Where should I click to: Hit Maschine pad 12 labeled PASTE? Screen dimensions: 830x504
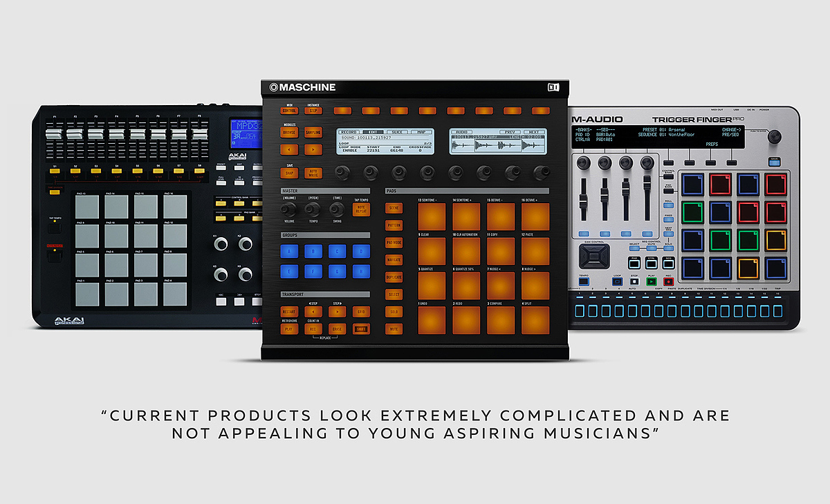tap(535, 251)
